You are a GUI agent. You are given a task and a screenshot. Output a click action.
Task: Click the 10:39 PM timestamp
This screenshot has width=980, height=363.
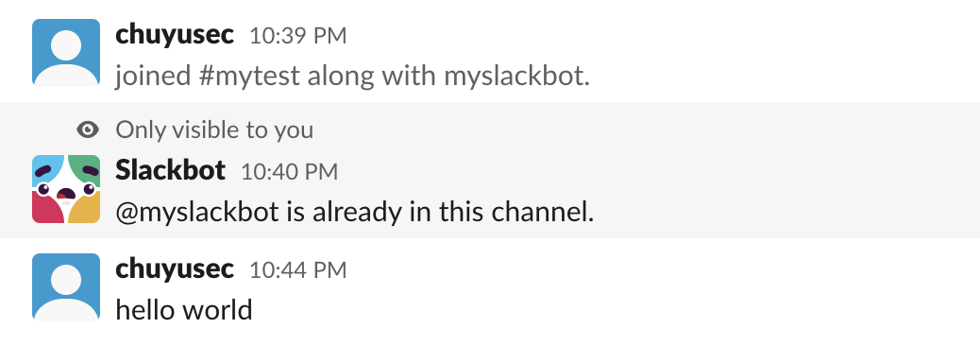297,36
